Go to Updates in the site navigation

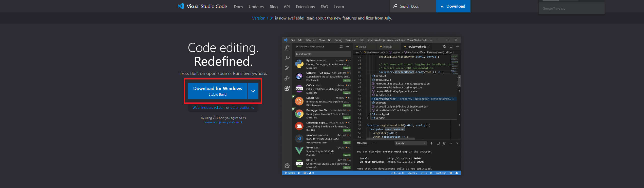[256, 7]
